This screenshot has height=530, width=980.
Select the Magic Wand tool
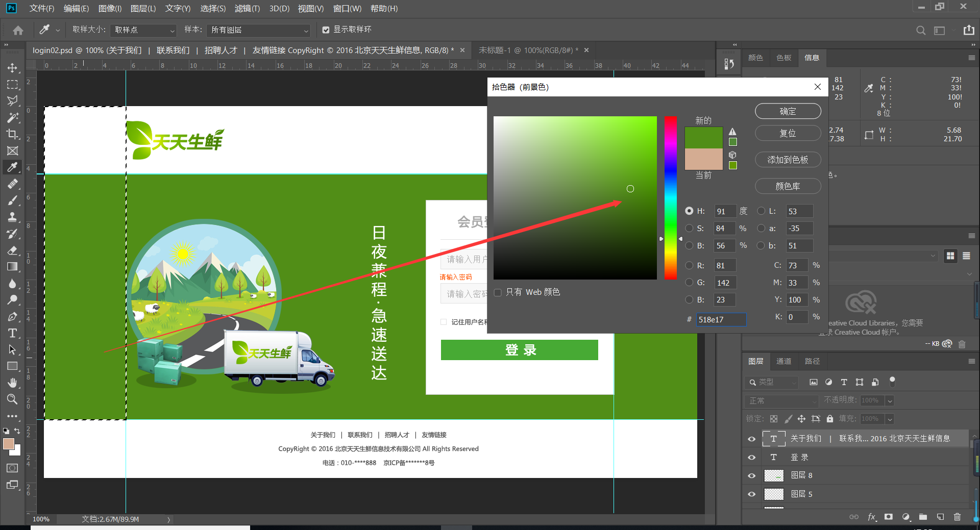12,117
